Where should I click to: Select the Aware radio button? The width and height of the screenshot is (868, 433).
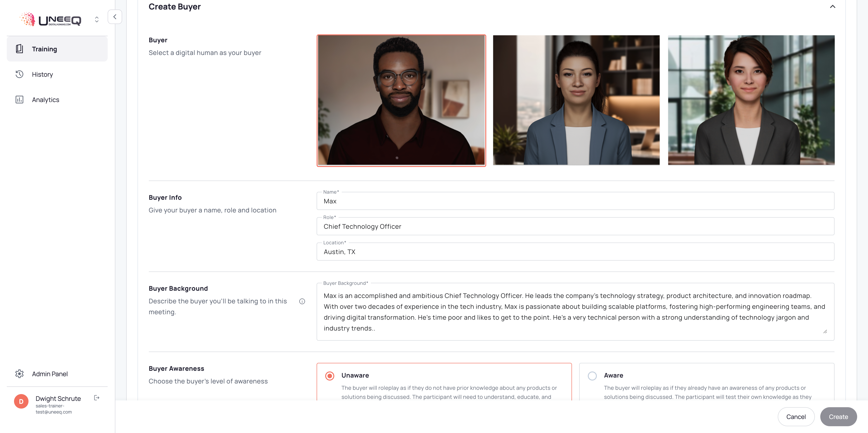(x=592, y=376)
